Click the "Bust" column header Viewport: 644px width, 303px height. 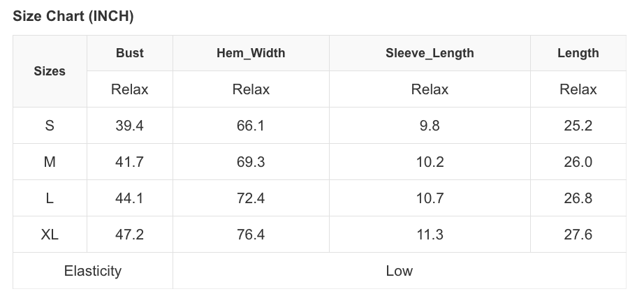130,53
